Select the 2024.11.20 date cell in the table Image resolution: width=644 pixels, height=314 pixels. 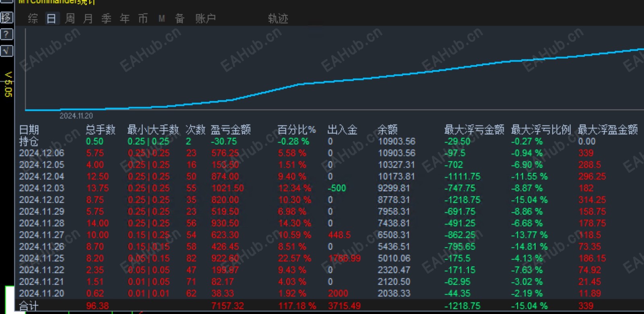tap(42, 293)
